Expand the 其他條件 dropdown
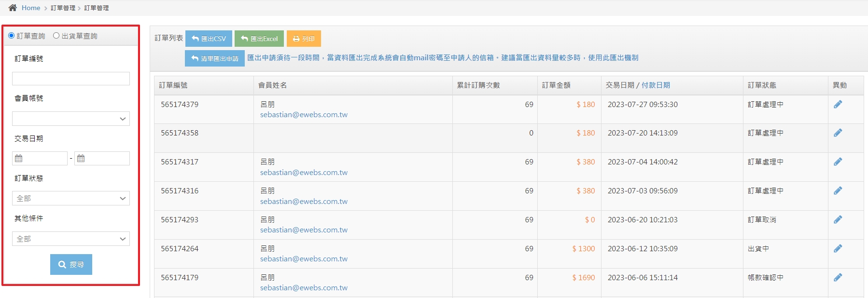 pyautogui.click(x=71, y=239)
